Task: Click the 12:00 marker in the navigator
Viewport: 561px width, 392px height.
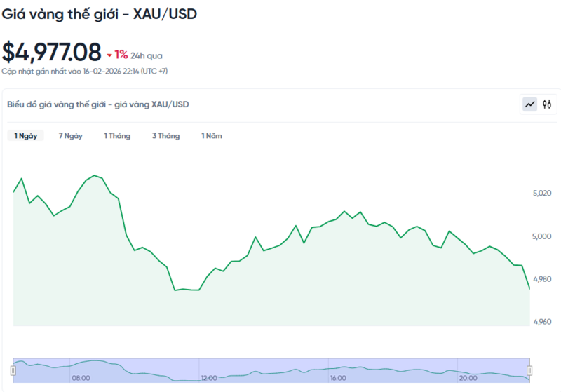Action: coord(209,378)
